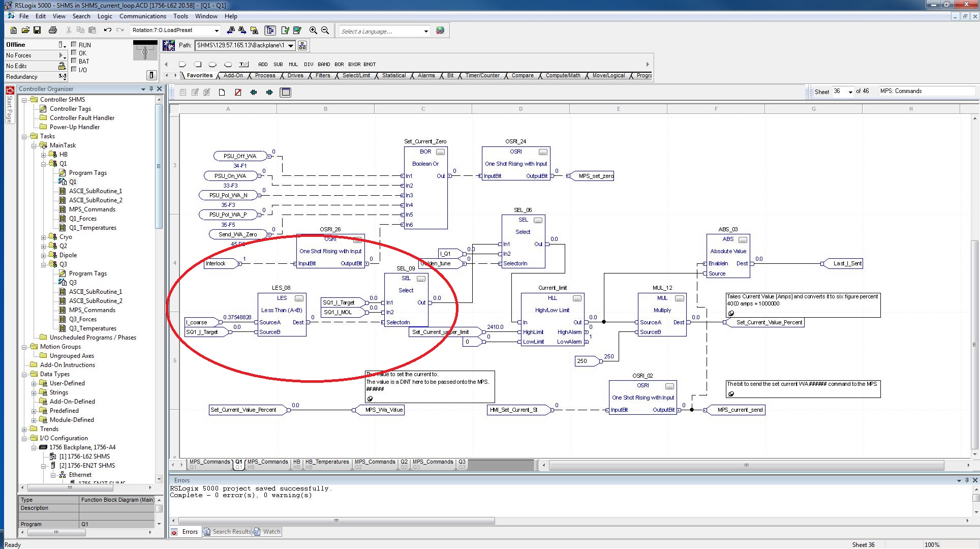This screenshot has width=980, height=549.
Task: Click the Print icon
Action: tap(52, 30)
